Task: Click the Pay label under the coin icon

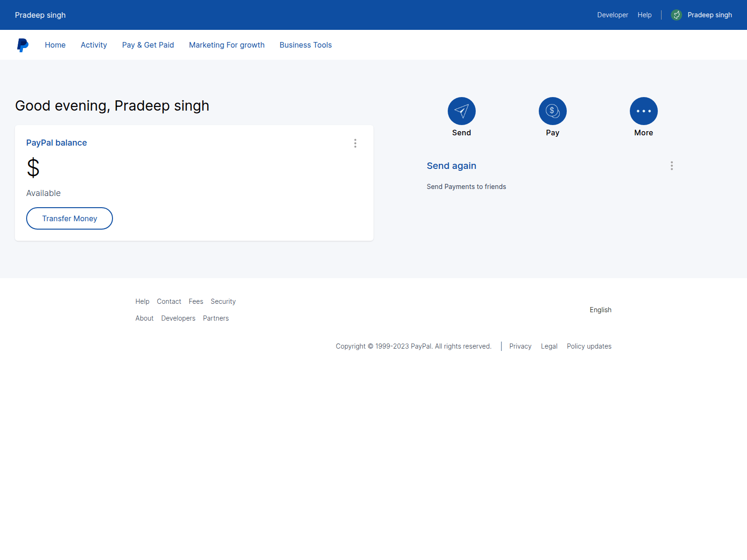Action: pyautogui.click(x=552, y=133)
